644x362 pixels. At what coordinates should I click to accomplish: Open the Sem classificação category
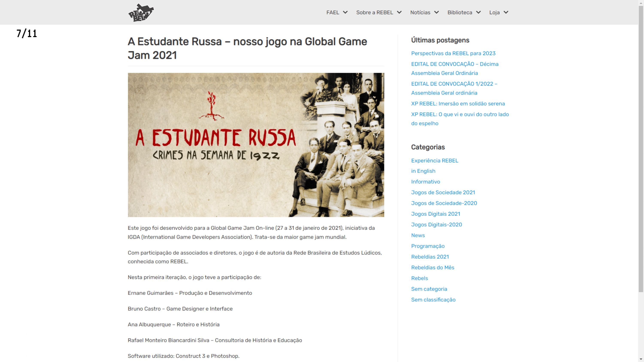(433, 300)
